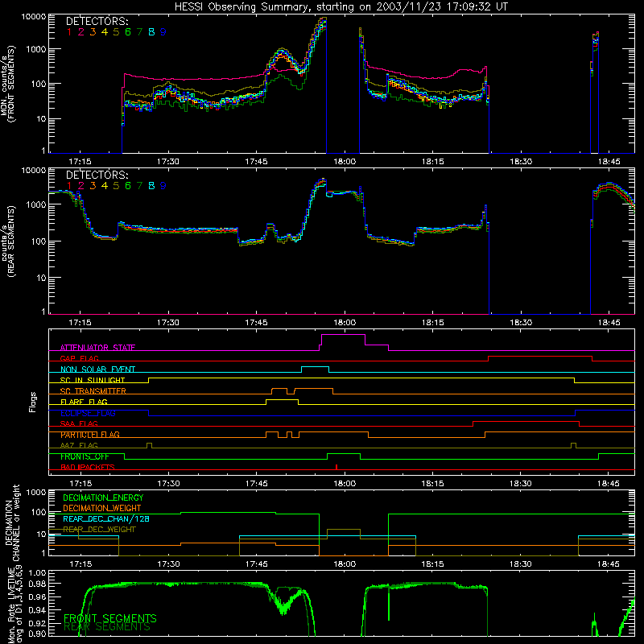Click detector 9 number in front segments legend
This screenshot has height=644, width=644.
(163, 31)
